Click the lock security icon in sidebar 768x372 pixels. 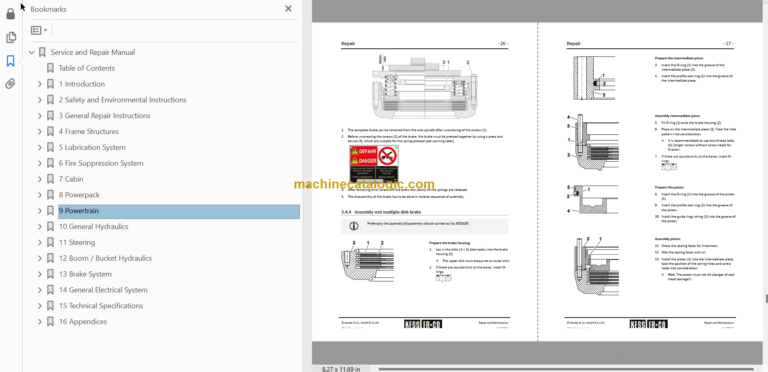click(10, 14)
